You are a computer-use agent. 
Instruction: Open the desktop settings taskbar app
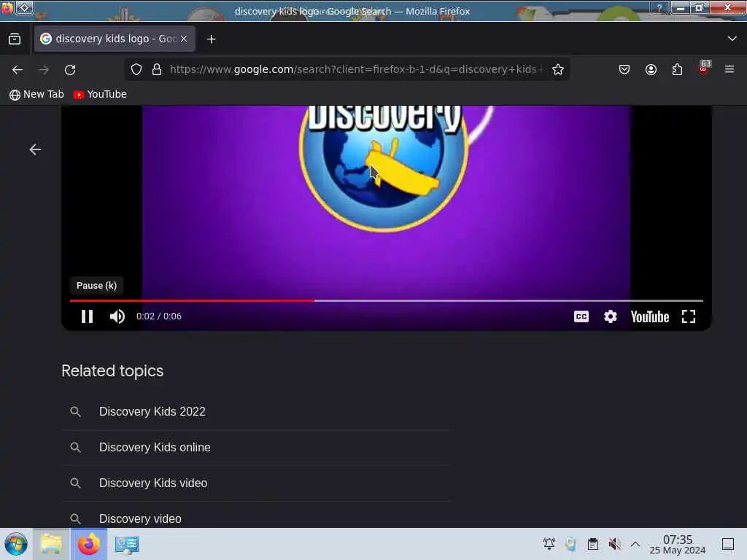coord(126,544)
